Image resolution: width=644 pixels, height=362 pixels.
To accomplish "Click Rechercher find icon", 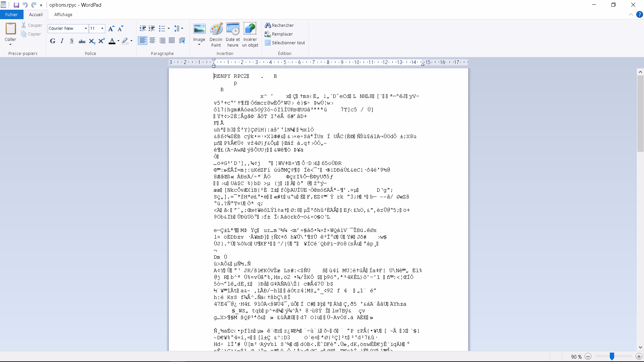I will tap(268, 25).
